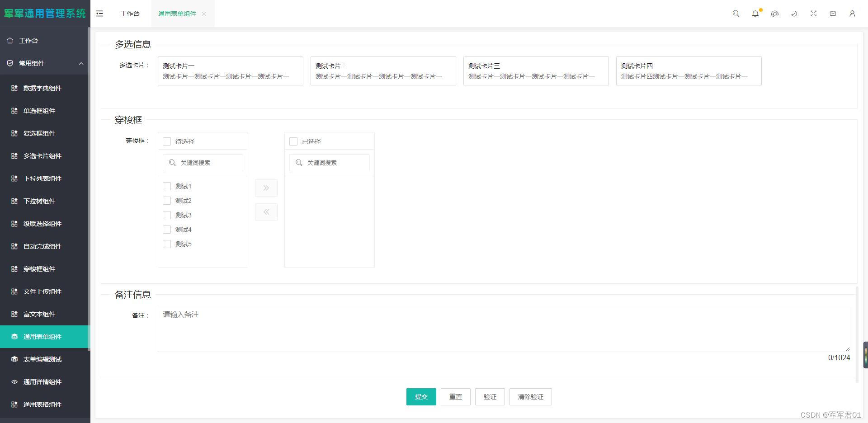Click the 清除验证 button
This screenshot has height=423, width=868.
click(531, 397)
